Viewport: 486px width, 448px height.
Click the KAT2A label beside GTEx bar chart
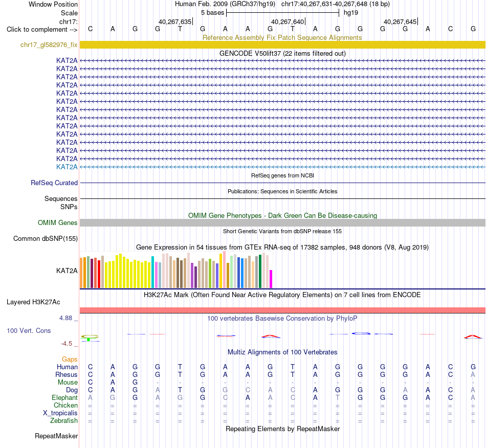(x=67, y=271)
